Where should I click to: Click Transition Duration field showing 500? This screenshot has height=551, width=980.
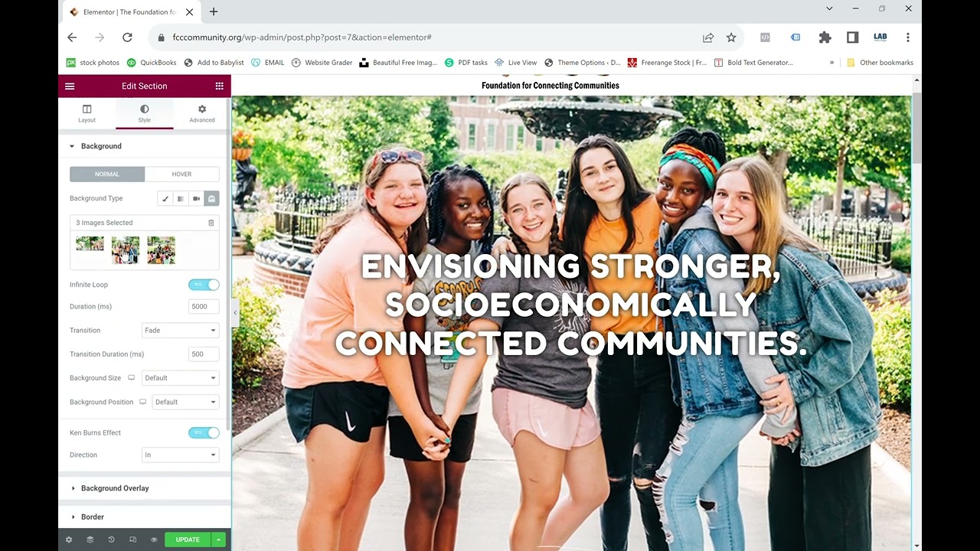(x=204, y=354)
